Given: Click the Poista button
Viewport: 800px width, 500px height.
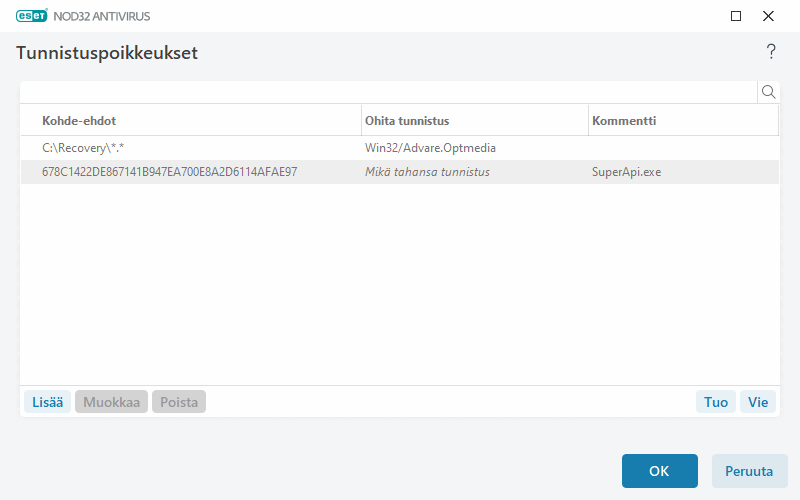Looking at the screenshot, I should coord(179,402).
